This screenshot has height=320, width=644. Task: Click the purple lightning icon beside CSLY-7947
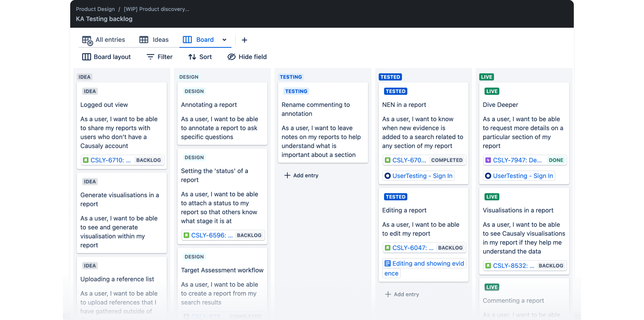click(488, 160)
